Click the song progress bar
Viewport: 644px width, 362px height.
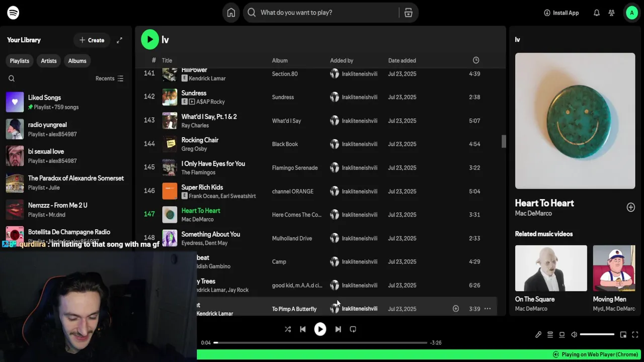pyautogui.click(x=320, y=343)
